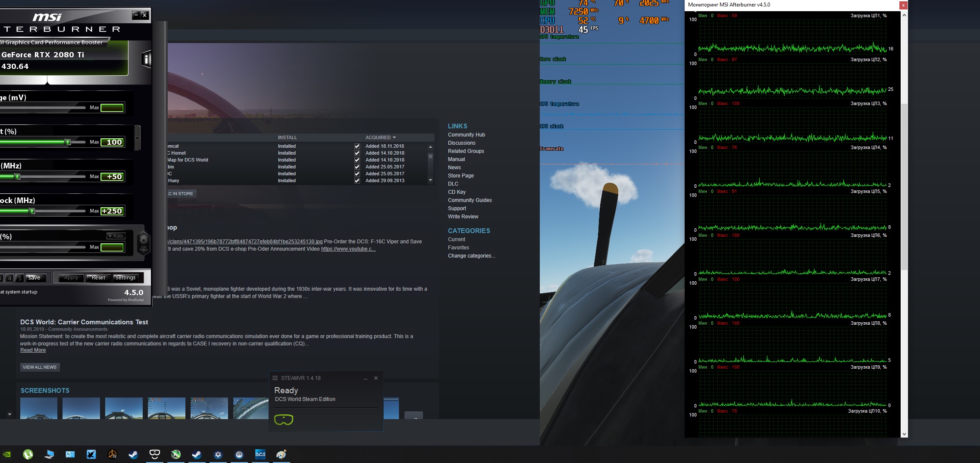Screen dimensions: 980x463
Task: Click the Afterburner Reset button
Action: click(98, 278)
